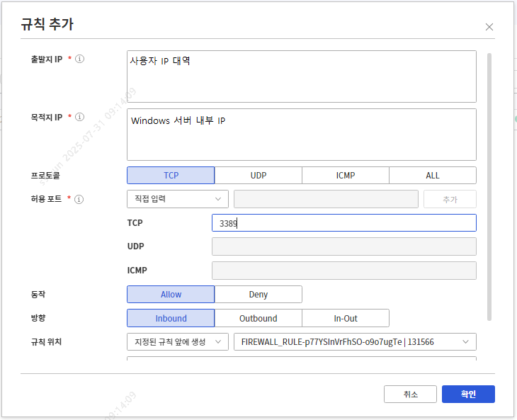Set direction to In-Out
The height and width of the screenshot is (420, 517).
(346, 318)
